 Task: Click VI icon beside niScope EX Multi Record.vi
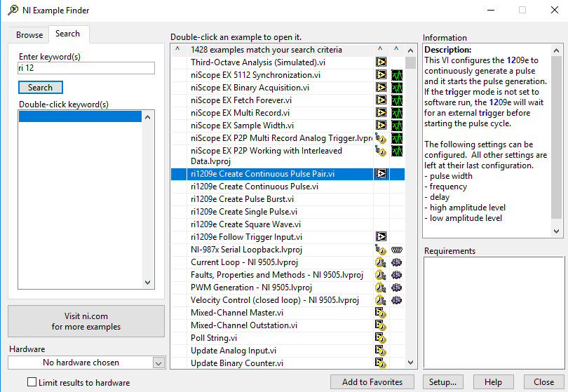pos(381,113)
